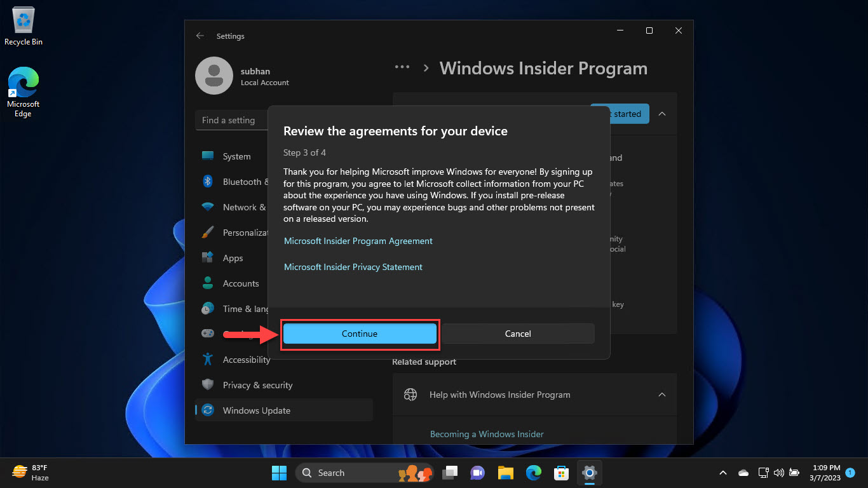This screenshot has width=868, height=488.
Task: Open the clock showing 1:09 PM
Action: click(825, 473)
